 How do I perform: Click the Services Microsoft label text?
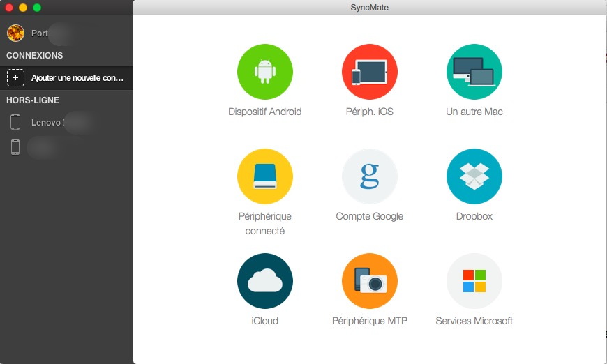pyautogui.click(x=474, y=321)
